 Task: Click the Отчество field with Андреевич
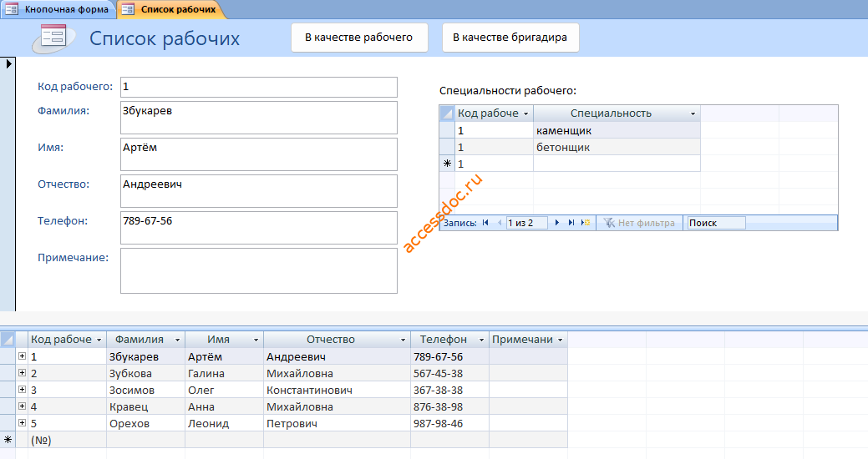point(258,191)
